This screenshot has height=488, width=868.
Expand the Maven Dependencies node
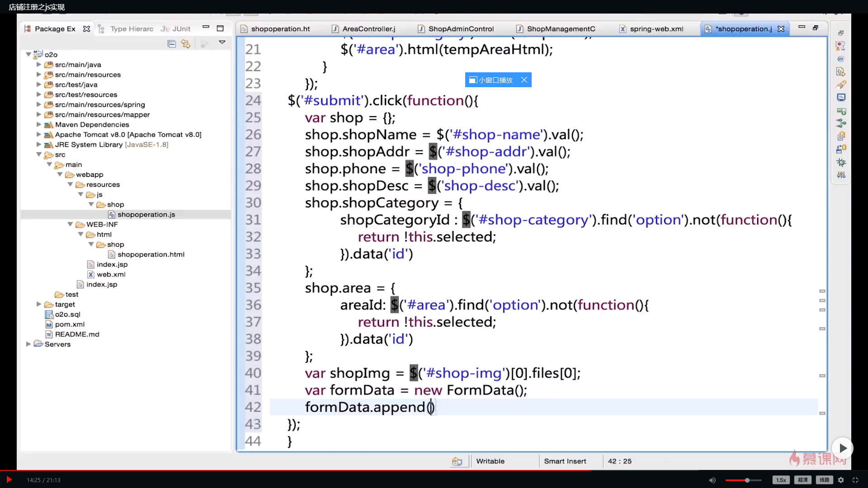[x=39, y=124]
